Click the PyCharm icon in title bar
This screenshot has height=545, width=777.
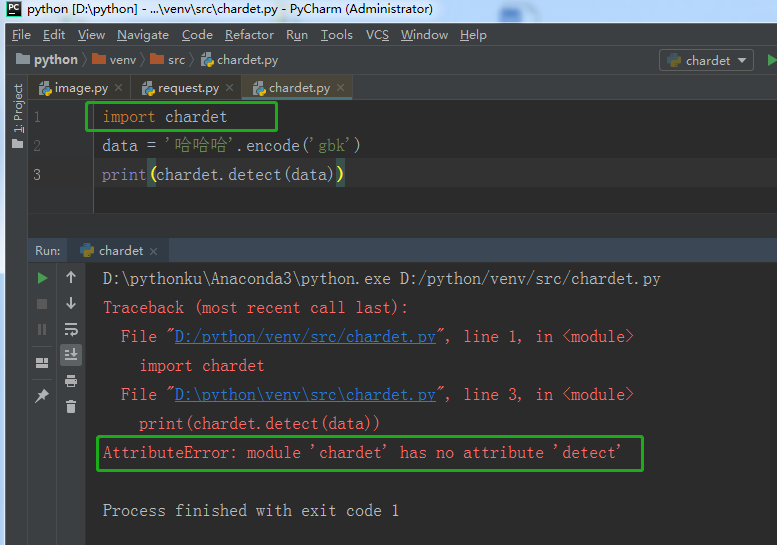tap(14, 9)
